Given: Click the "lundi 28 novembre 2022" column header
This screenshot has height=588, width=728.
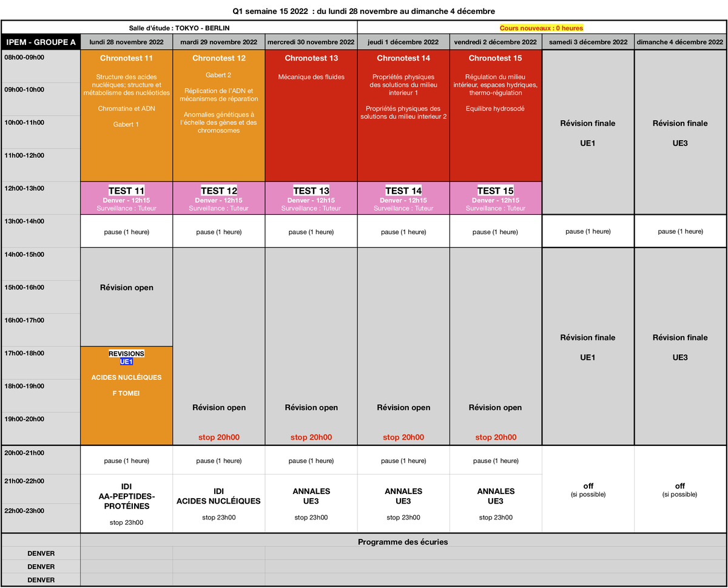Looking at the screenshot, I should pos(127,42).
